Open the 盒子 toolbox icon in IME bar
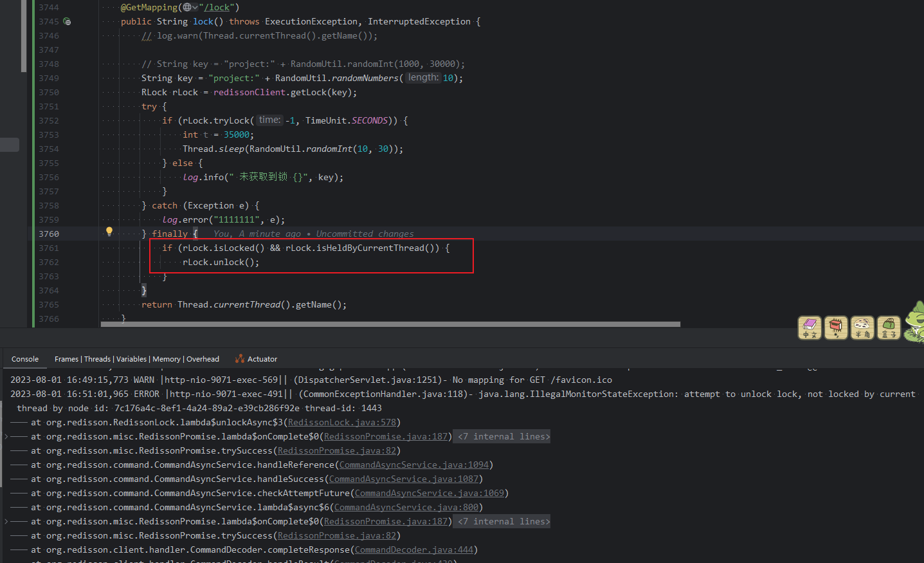The height and width of the screenshot is (563, 924). (x=889, y=328)
